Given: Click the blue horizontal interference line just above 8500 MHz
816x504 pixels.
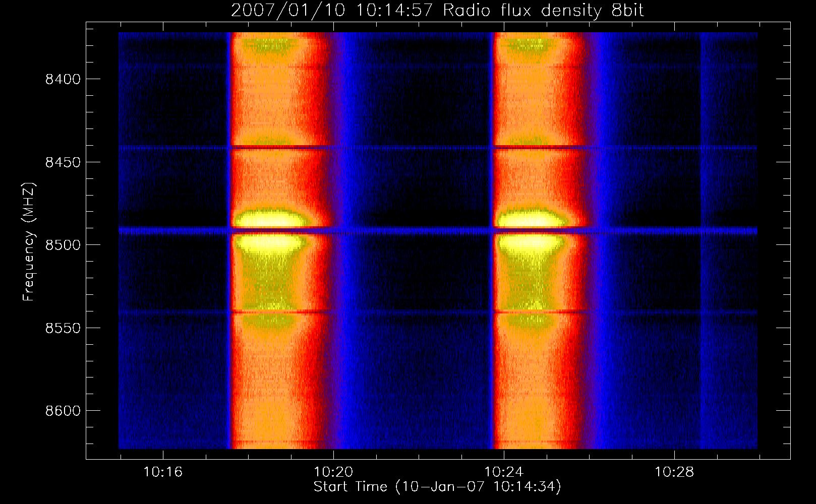Looking at the screenshot, I should point(438,231).
